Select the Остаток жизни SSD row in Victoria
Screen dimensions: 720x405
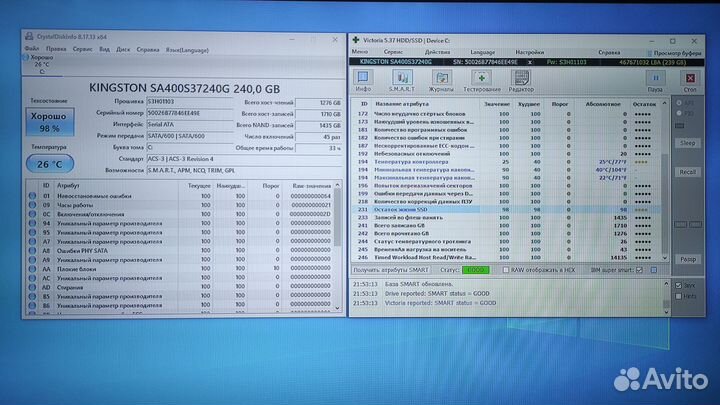pos(506,209)
